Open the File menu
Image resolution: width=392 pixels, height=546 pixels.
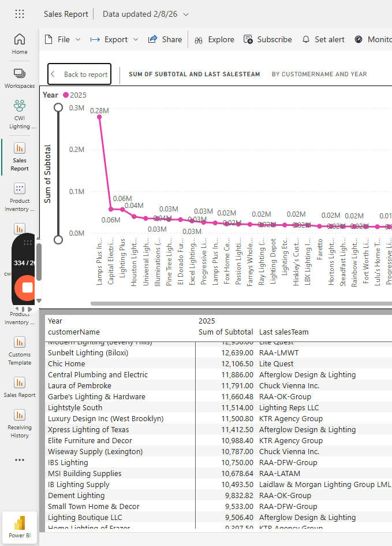click(63, 40)
